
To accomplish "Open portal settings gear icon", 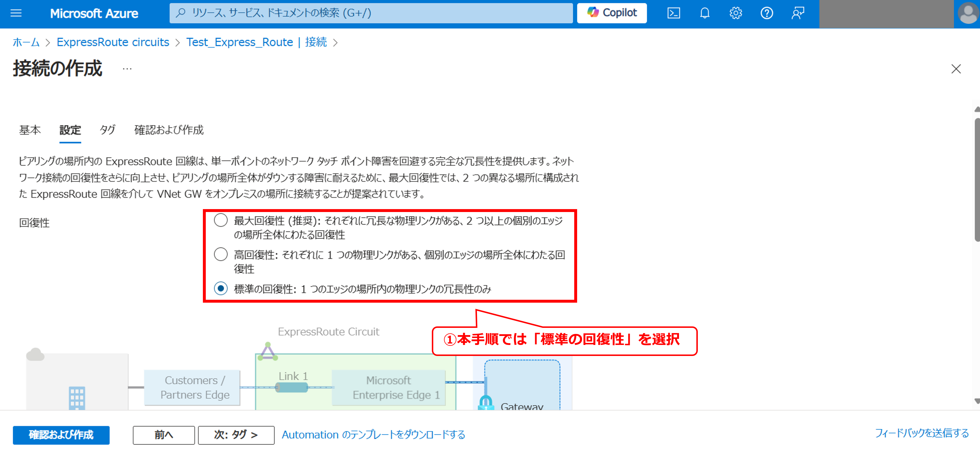I will (x=735, y=13).
